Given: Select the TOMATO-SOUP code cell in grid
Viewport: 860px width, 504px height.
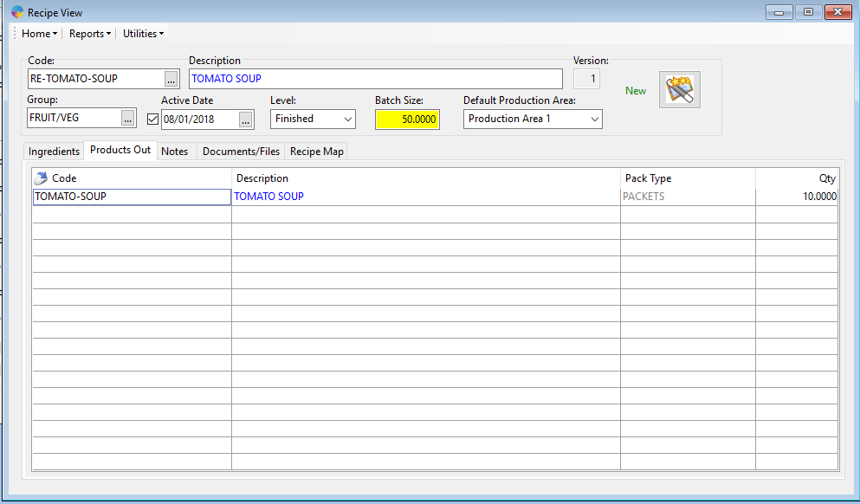Looking at the screenshot, I should (x=133, y=197).
